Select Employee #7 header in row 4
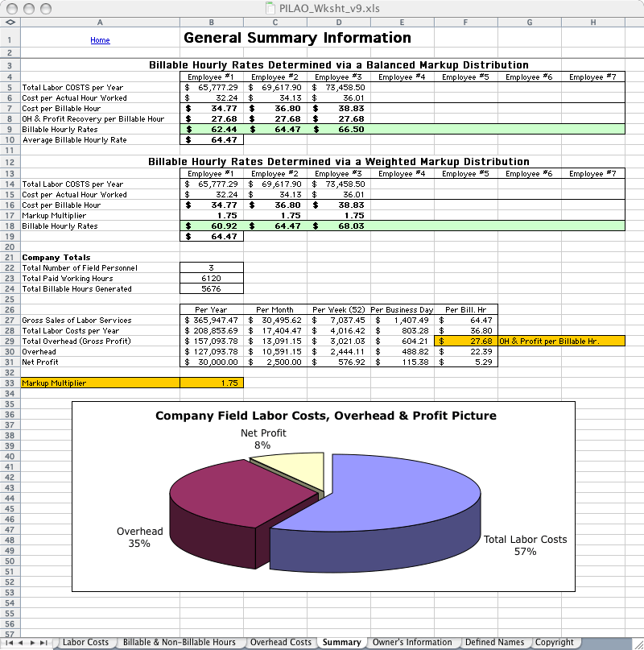Viewport: 644px width, 650px height. tap(592, 77)
